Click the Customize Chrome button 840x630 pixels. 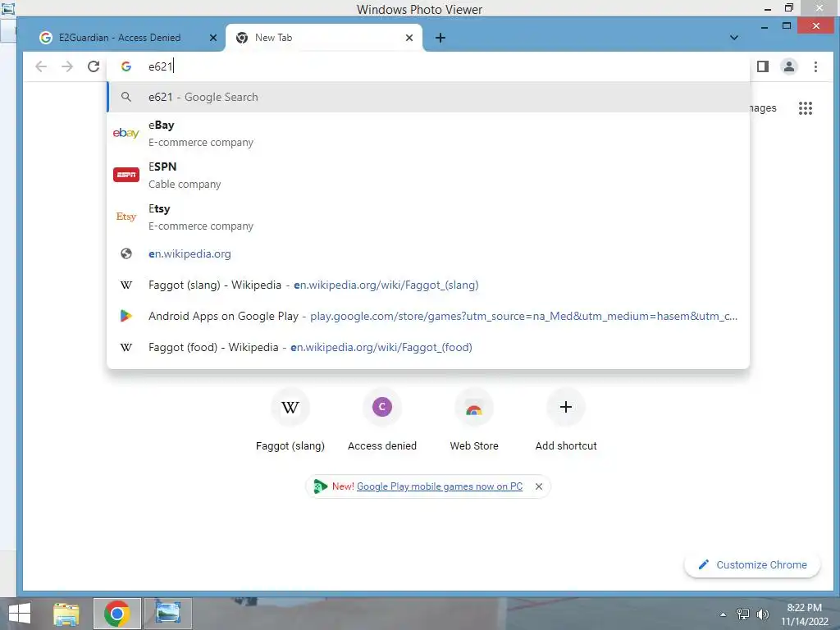coord(752,564)
